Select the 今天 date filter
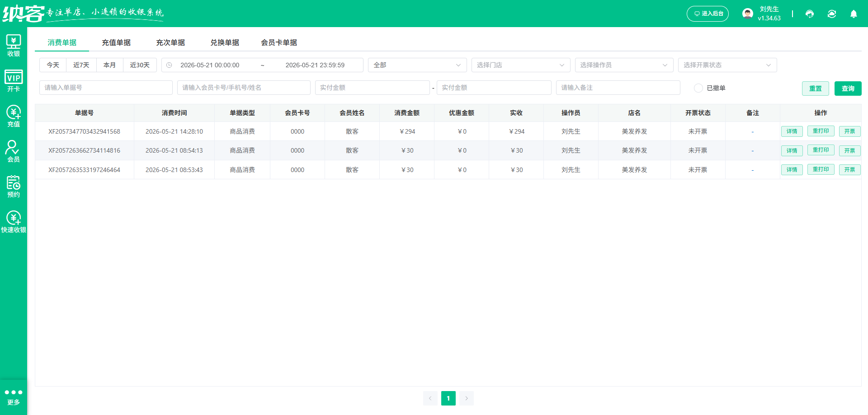868x415 pixels. coord(53,65)
